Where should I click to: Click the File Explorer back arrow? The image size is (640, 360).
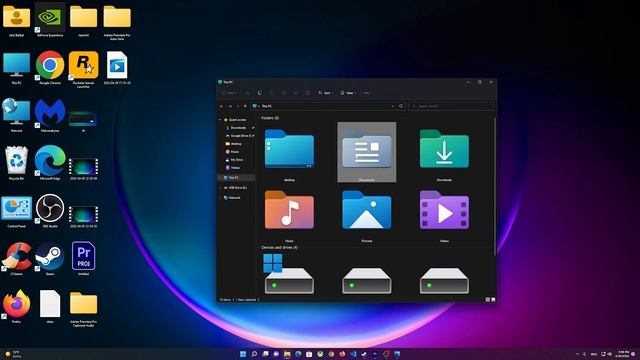pyautogui.click(x=222, y=106)
